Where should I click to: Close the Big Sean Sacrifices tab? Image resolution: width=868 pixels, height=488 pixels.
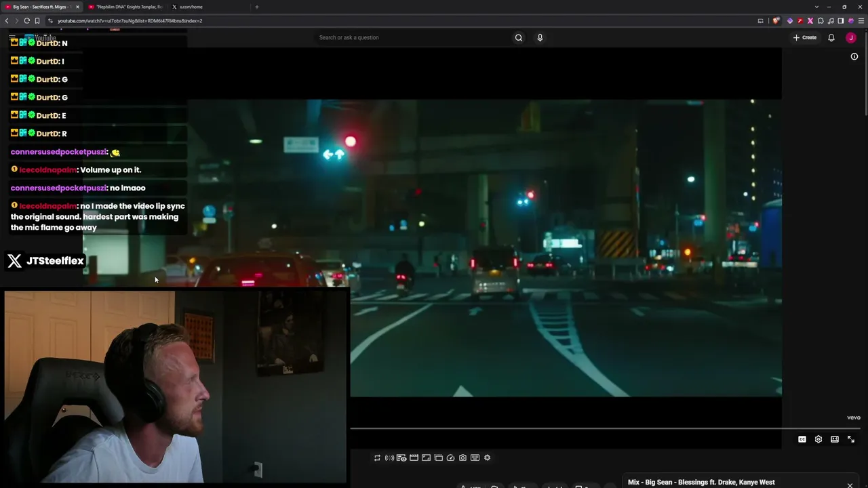pos(77,7)
